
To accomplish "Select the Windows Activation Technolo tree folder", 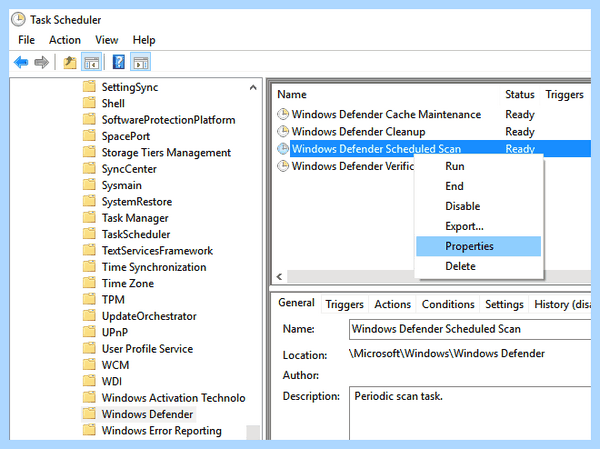I will click(173, 397).
